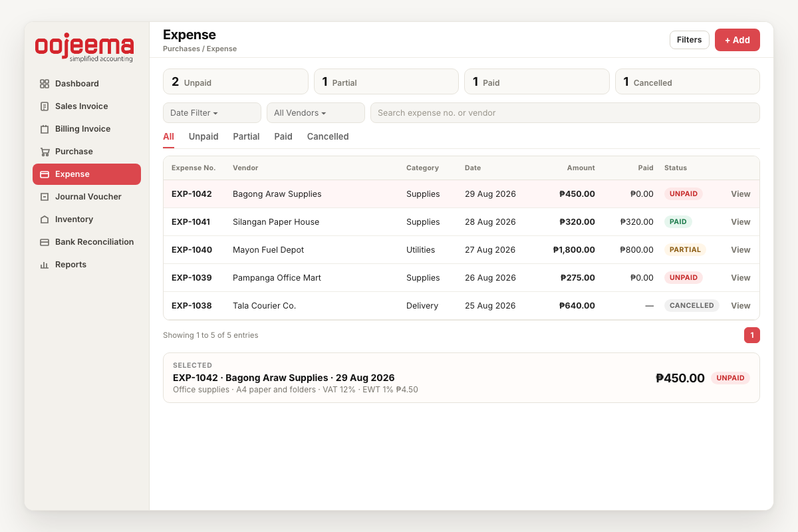View expense EXP-1038
The width and height of the screenshot is (798, 532).
[x=741, y=306]
